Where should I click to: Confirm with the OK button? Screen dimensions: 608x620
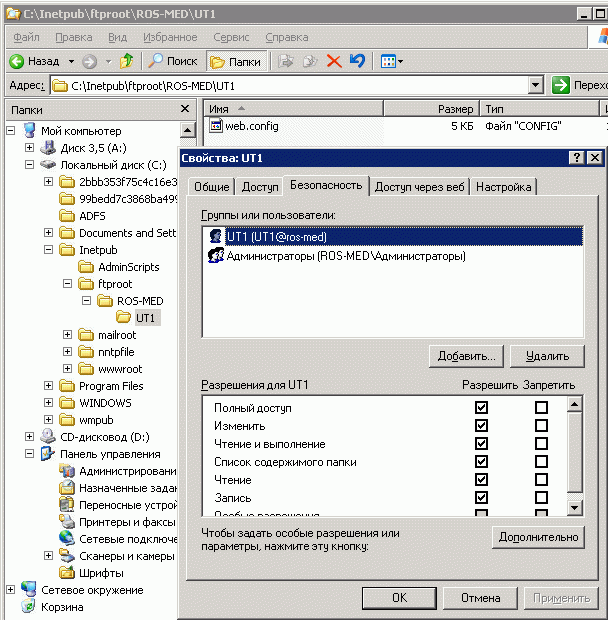click(399, 597)
